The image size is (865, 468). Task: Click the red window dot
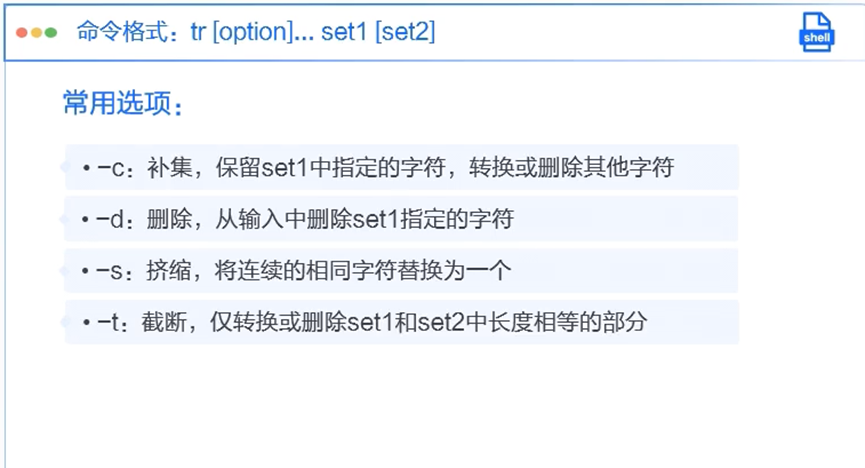coord(22,33)
